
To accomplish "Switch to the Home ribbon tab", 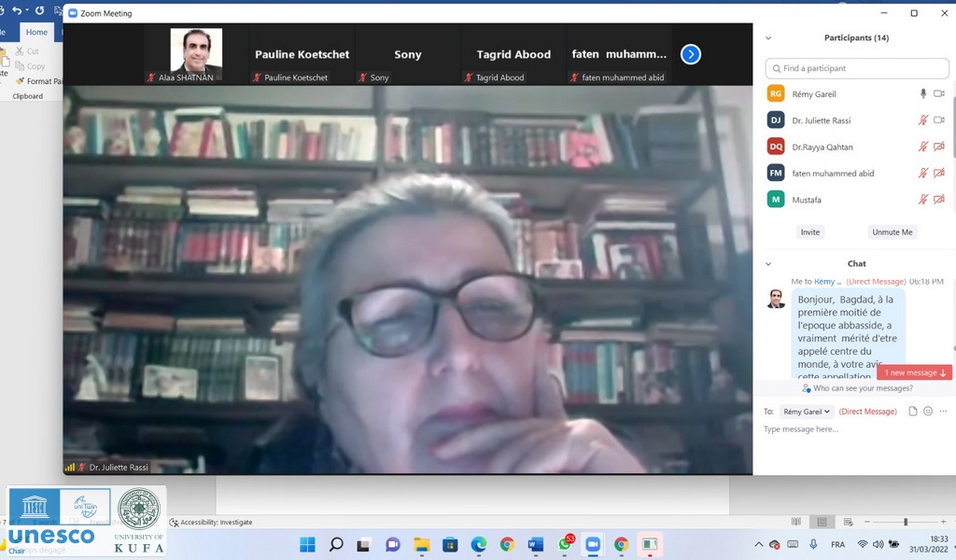I will (x=36, y=32).
